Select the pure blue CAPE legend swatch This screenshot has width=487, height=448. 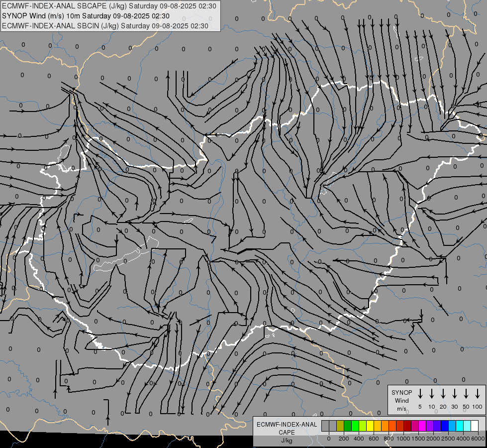444,426
